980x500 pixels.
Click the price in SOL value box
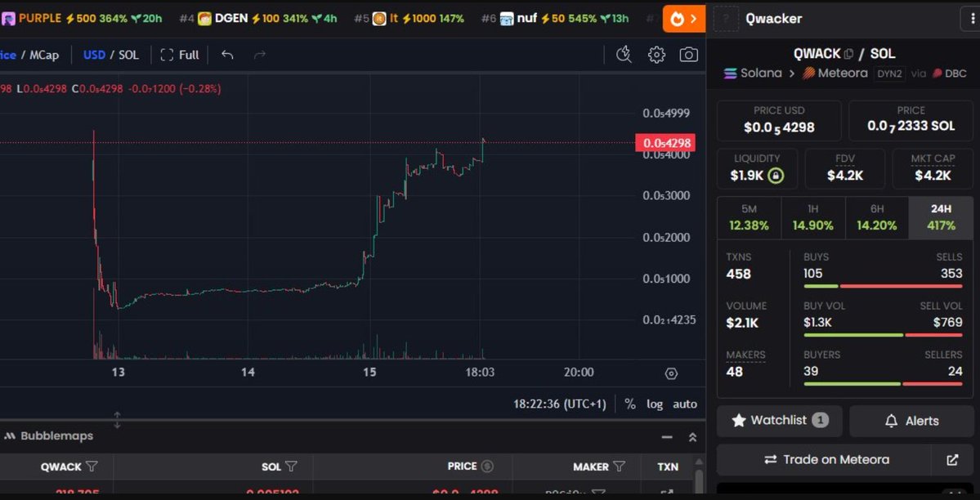click(x=911, y=121)
